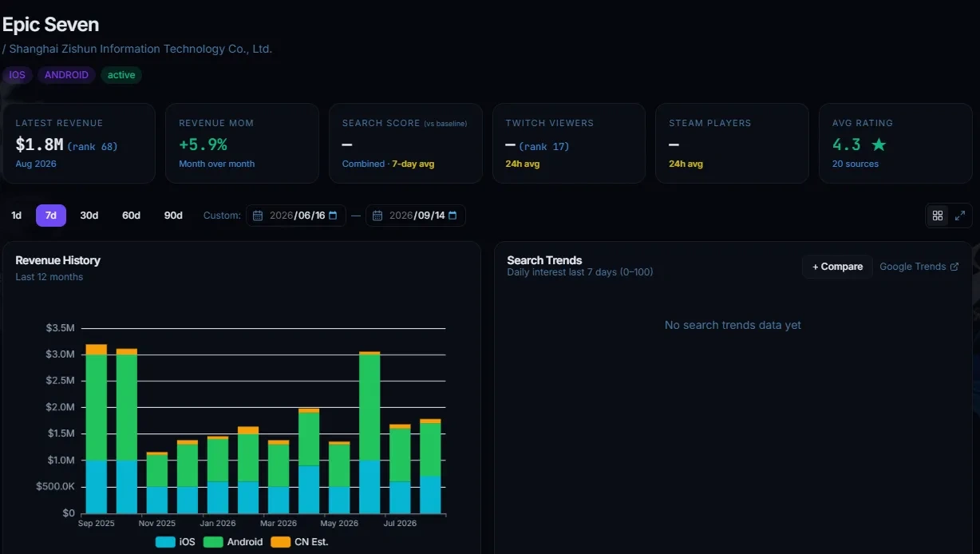Click the (rank 17) Twitch rank text
The image size is (980, 554).
tap(544, 146)
